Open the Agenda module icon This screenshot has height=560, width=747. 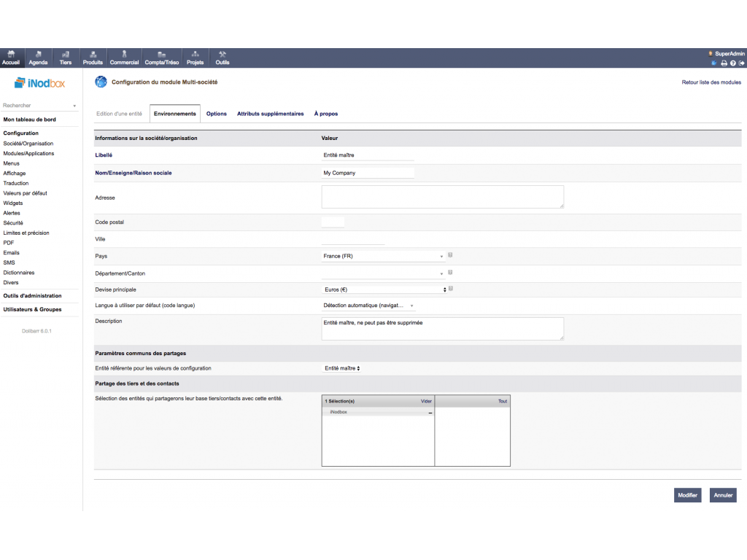[38, 58]
